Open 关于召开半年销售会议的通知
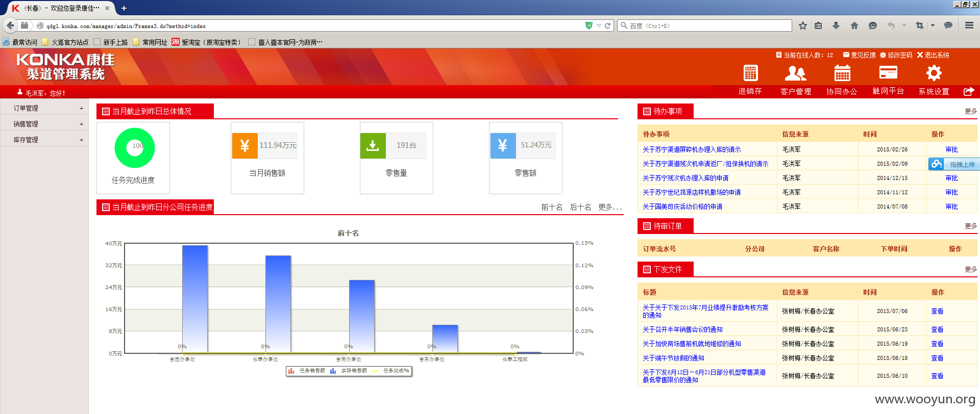 [x=682, y=329]
